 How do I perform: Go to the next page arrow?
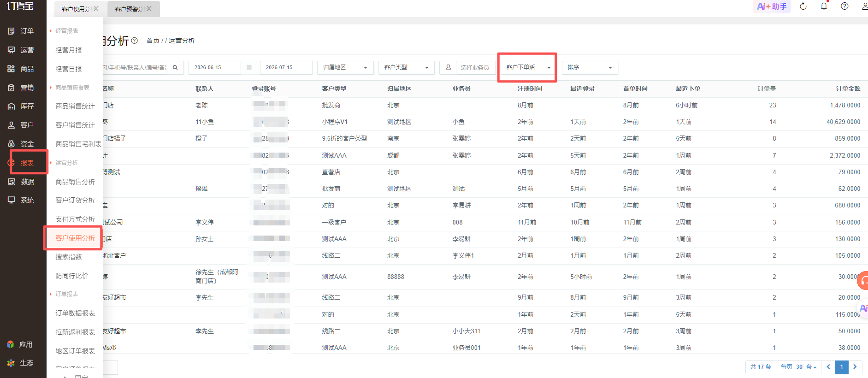pos(855,367)
